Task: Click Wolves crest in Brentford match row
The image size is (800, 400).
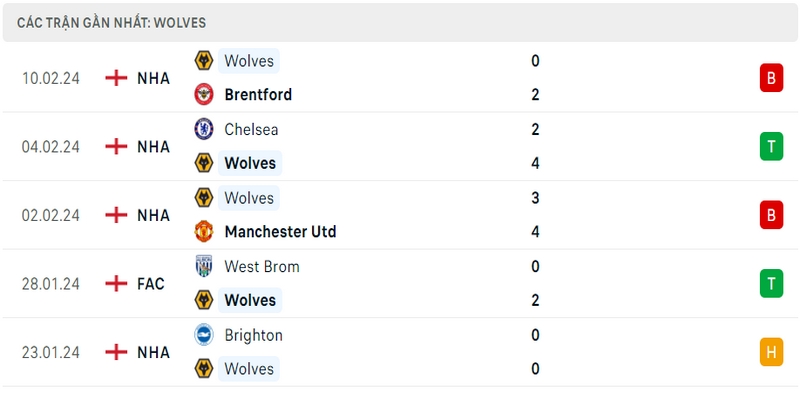Action: pos(204,61)
